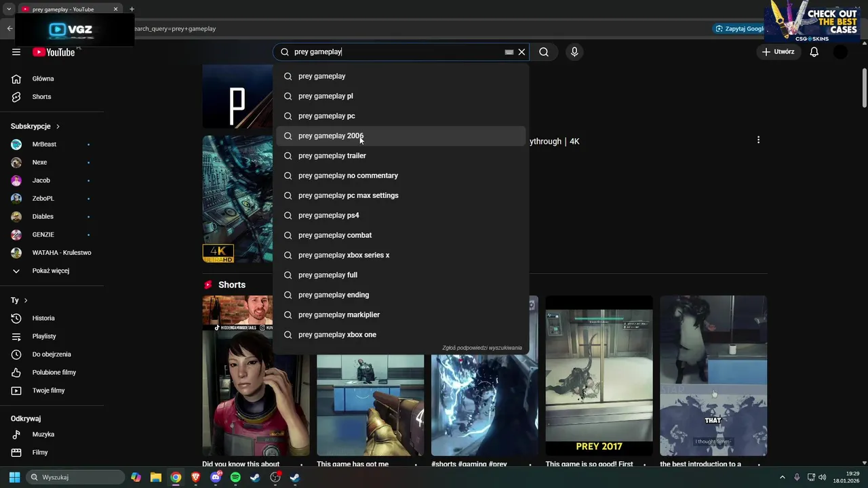Select suggestion 'prey gameplay xbox one'

point(401,335)
